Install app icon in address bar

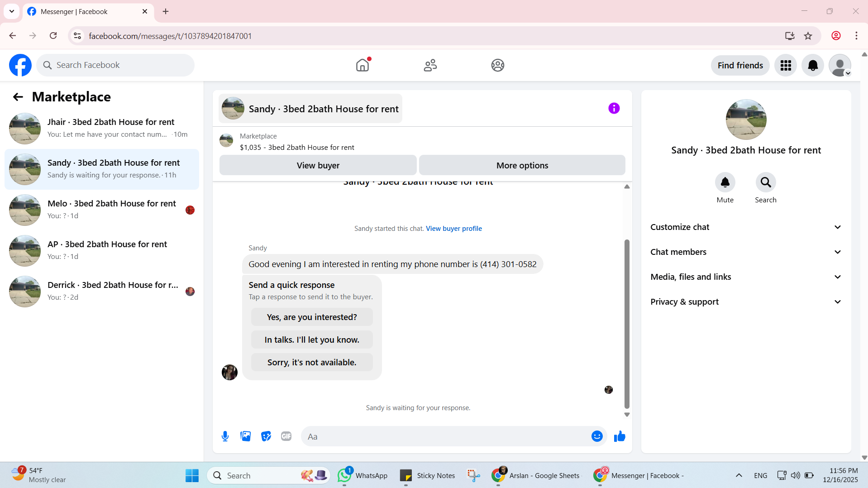(790, 36)
